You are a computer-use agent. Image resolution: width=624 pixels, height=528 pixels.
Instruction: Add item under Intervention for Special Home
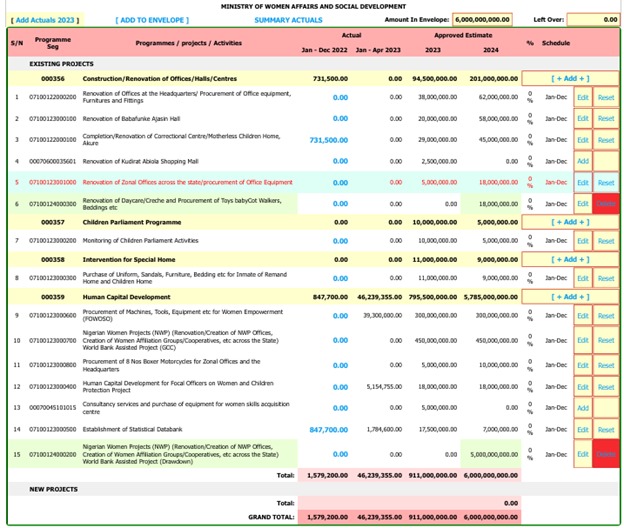(570, 259)
